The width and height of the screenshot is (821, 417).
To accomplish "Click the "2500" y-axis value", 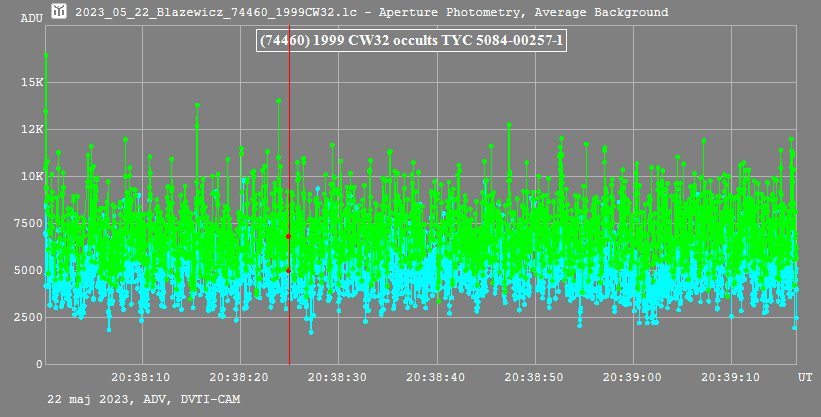I will pos(29,317).
